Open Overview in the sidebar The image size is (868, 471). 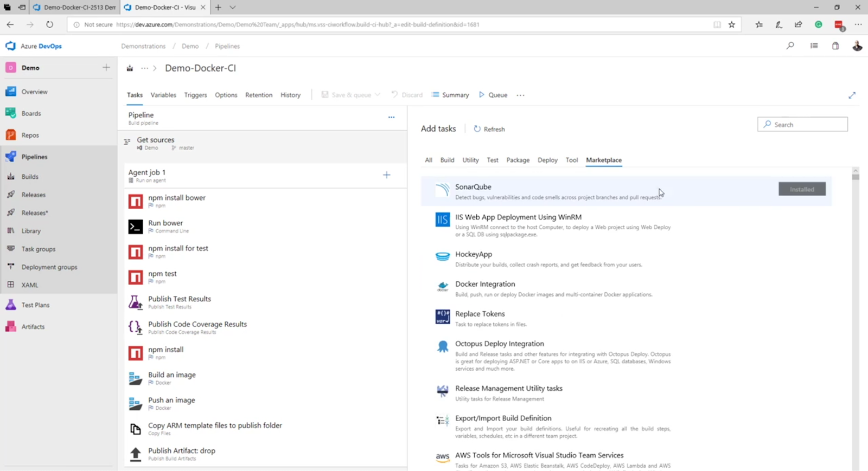click(x=34, y=92)
